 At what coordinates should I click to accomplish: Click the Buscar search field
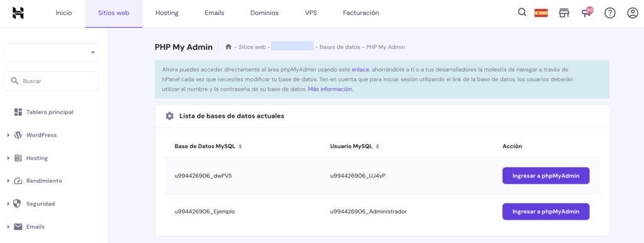pyautogui.click(x=51, y=81)
